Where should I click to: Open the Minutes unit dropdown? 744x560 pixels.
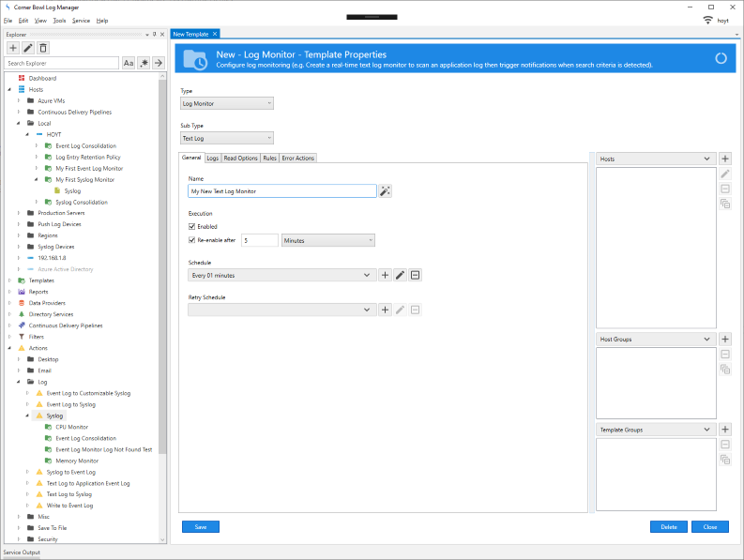click(x=327, y=241)
